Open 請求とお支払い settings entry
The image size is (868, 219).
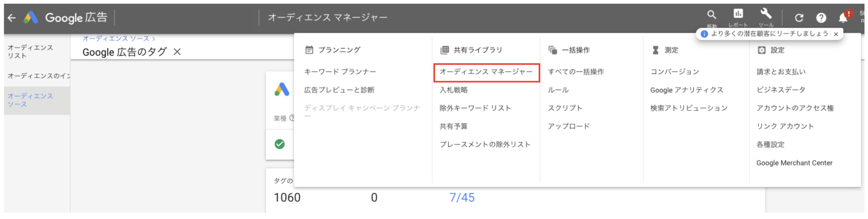point(781,72)
